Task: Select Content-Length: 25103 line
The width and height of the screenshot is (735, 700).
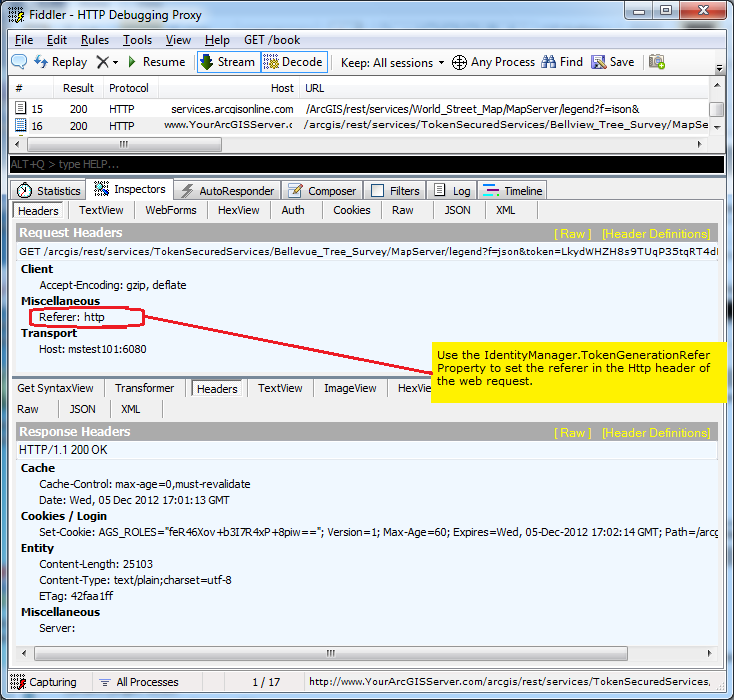Action: (96, 564)
